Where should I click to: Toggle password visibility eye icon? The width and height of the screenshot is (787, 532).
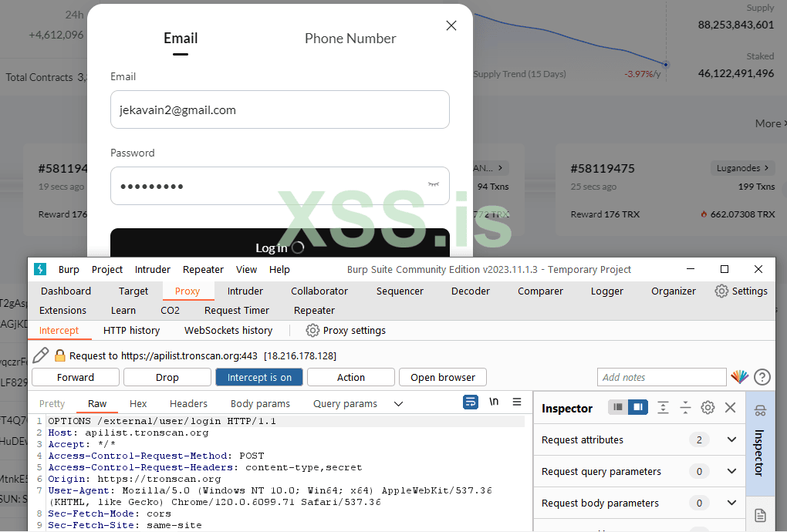click(434, 184)
